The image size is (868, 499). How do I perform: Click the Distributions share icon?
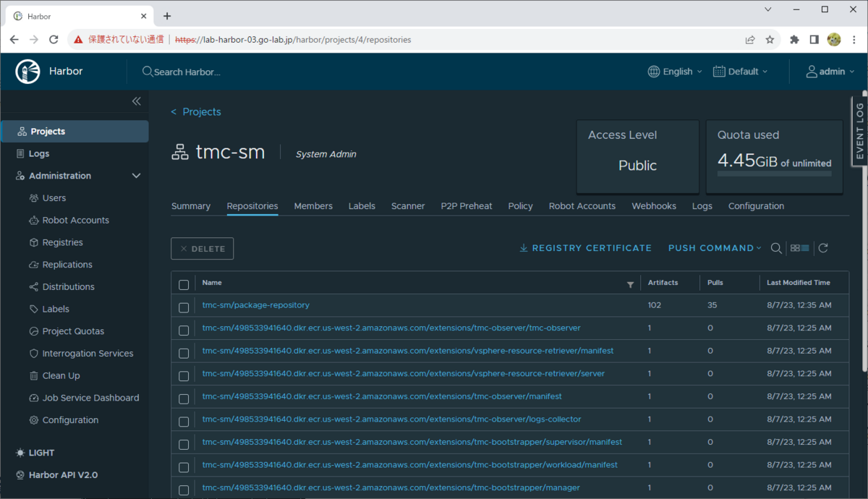tap(34, 287)
